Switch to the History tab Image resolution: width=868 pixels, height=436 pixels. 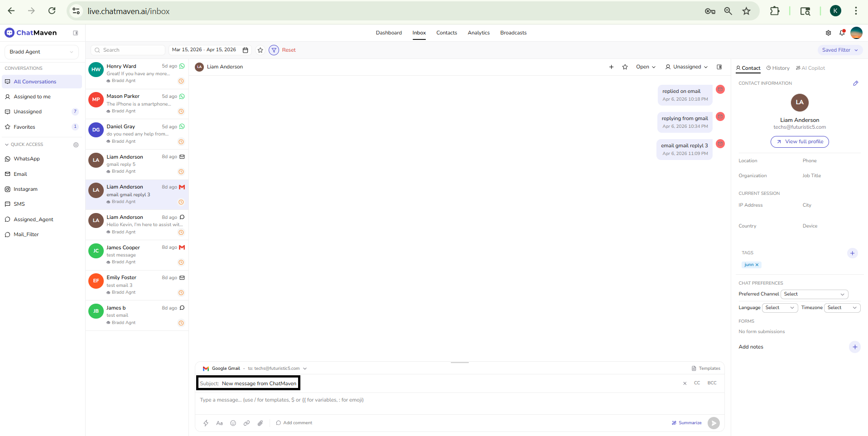(778, 68)
